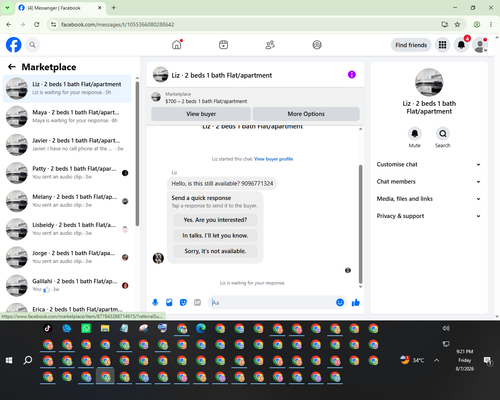Open taskbar clock showing Friday

pyautogui.click(x=465, y=360)
